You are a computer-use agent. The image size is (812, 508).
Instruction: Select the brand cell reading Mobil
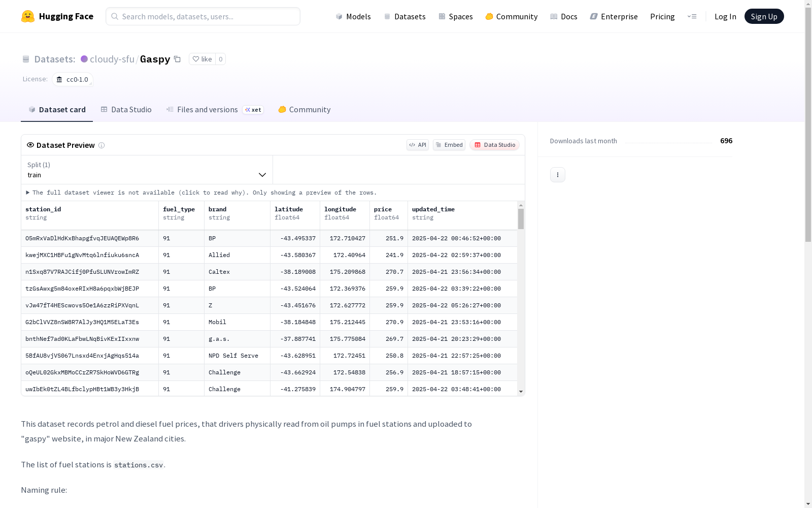coord(238,322)
